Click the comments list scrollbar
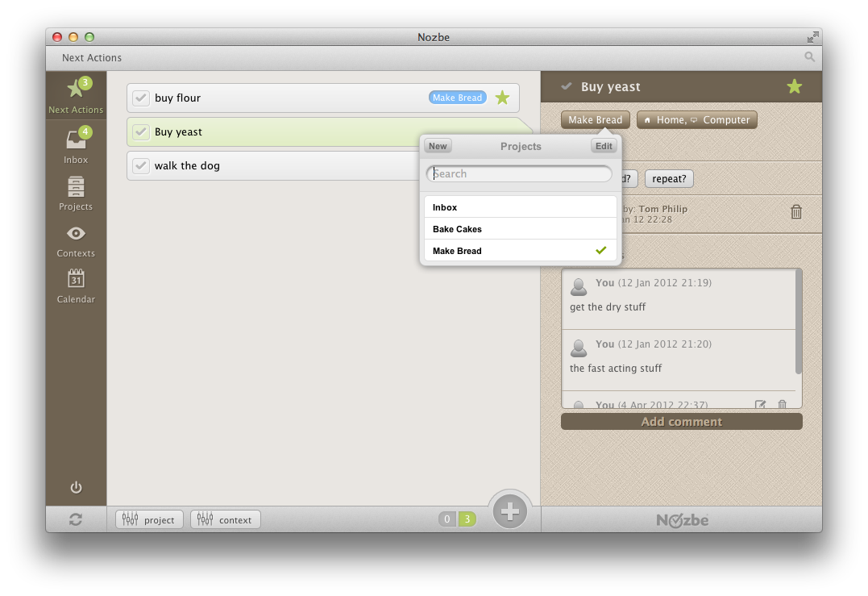 (x=798, y=321)
